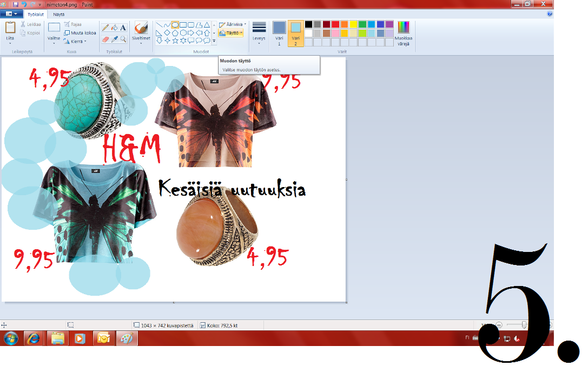The height and width of the screenshot is (379, 588).
Task: Open the blue Paint file menu button
Action: coord(11,14)
